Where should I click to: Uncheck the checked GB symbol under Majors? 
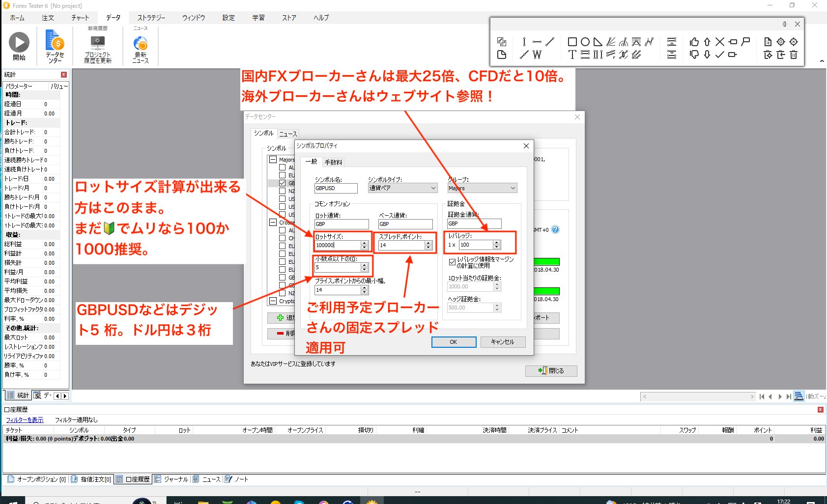tap(282, 183)
